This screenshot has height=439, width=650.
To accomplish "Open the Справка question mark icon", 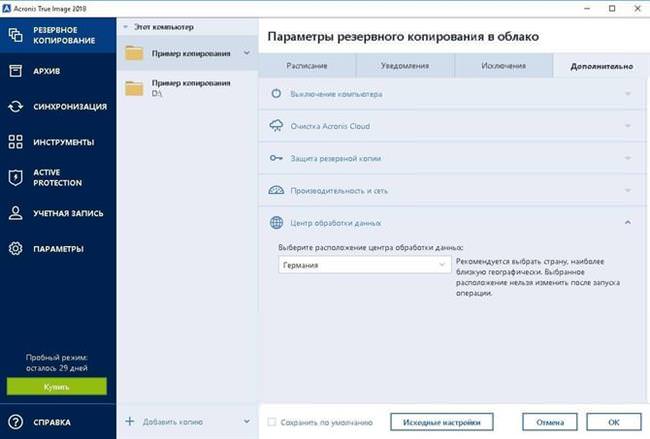I will 15,422.
